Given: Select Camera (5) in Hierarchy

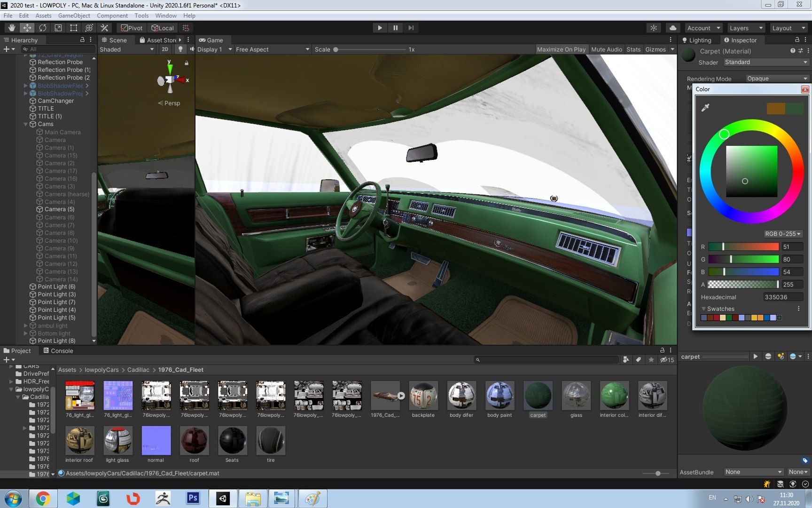Looking at the screenshot, I should [x=59, y=209].
